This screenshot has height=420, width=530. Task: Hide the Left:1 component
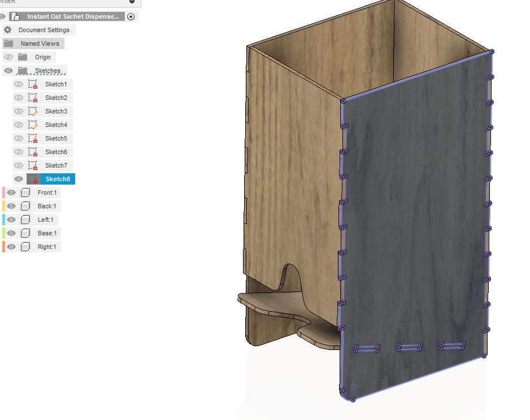point(11,220)
